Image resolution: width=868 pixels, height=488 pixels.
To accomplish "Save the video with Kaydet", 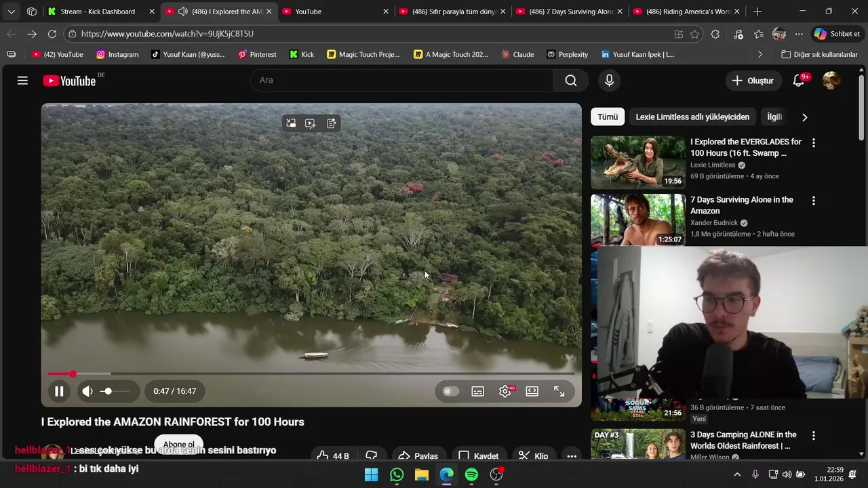I will pos(478,456).
